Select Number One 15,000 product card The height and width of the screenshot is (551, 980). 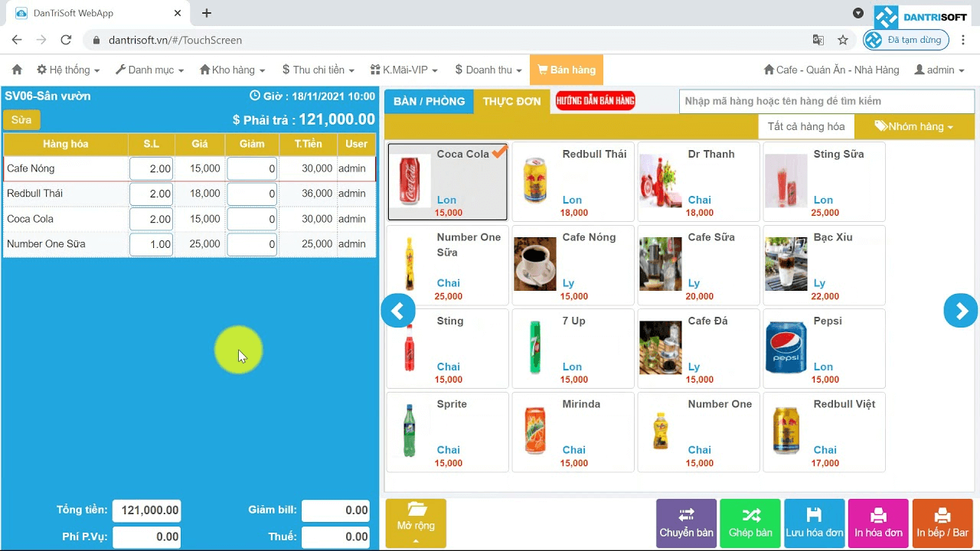699,432
